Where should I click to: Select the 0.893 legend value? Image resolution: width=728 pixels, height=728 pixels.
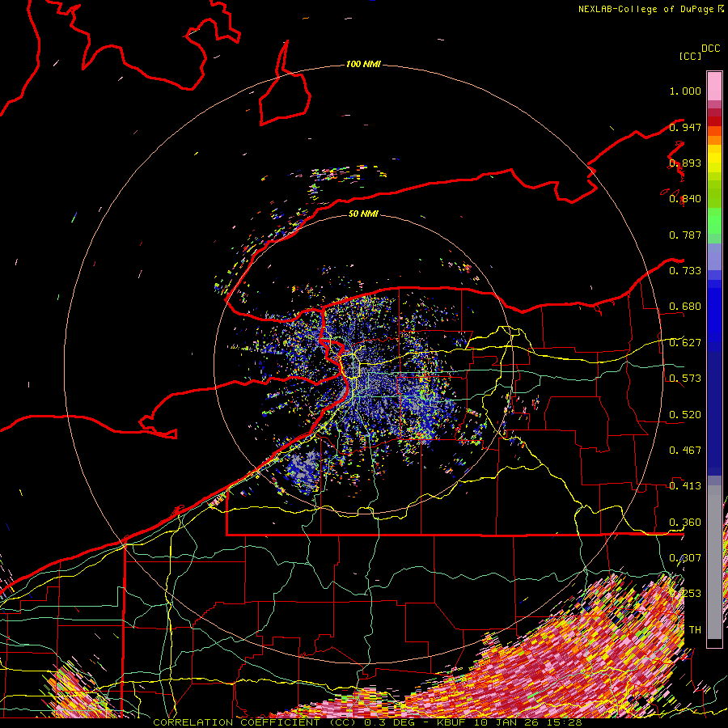685,163
